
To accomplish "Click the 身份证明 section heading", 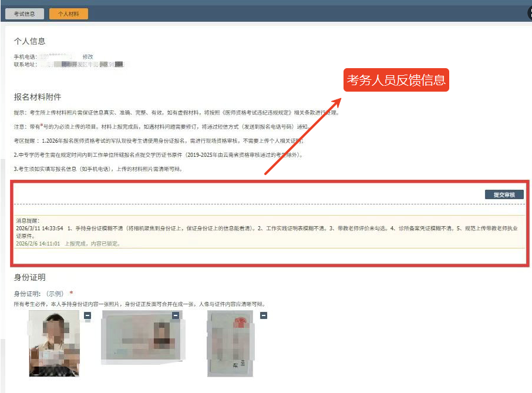I will 30,277.
